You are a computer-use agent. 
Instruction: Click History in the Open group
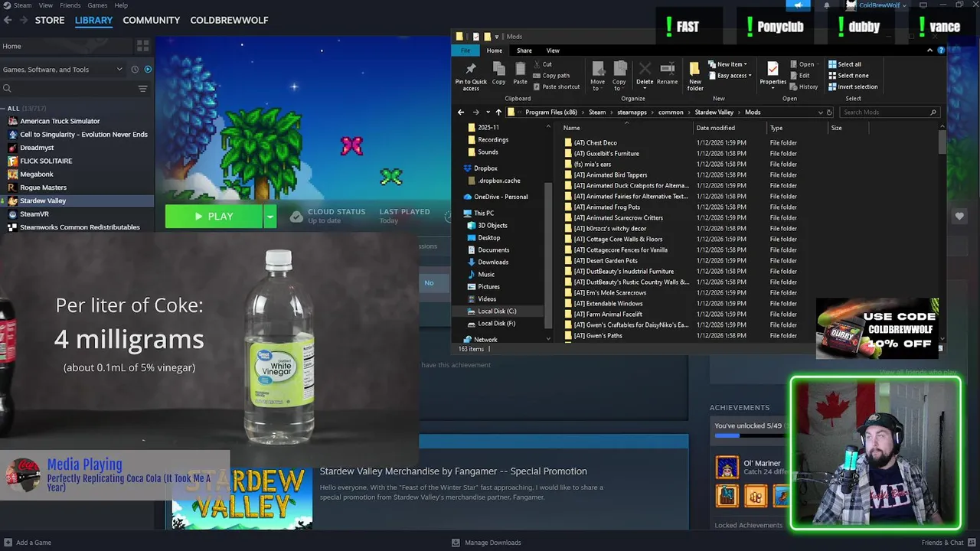[804, 86]
